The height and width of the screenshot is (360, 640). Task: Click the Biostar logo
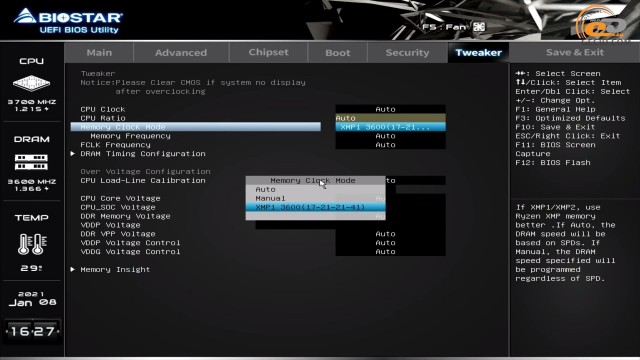click(68, 20)
